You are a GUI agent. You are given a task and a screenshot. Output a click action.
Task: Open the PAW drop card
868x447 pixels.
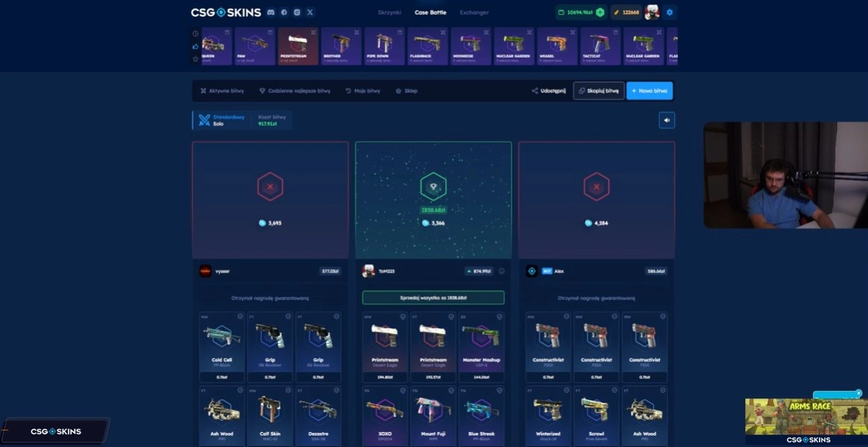point(255,46)
